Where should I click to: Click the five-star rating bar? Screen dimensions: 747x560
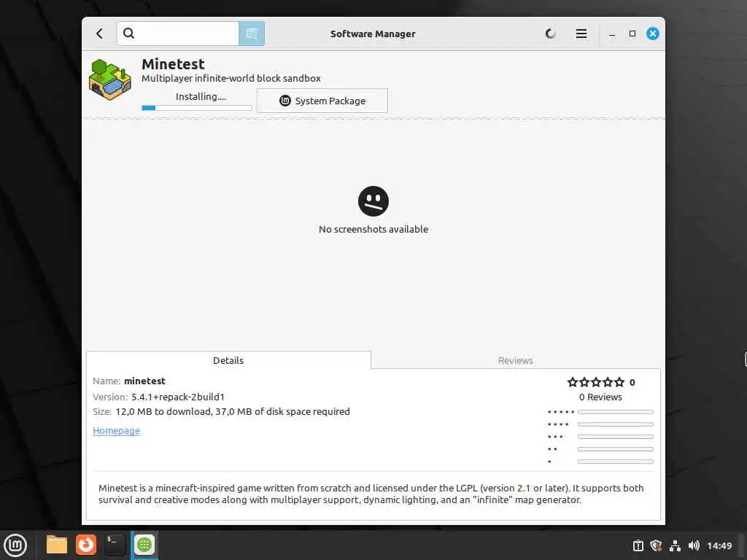click(616, 412)
